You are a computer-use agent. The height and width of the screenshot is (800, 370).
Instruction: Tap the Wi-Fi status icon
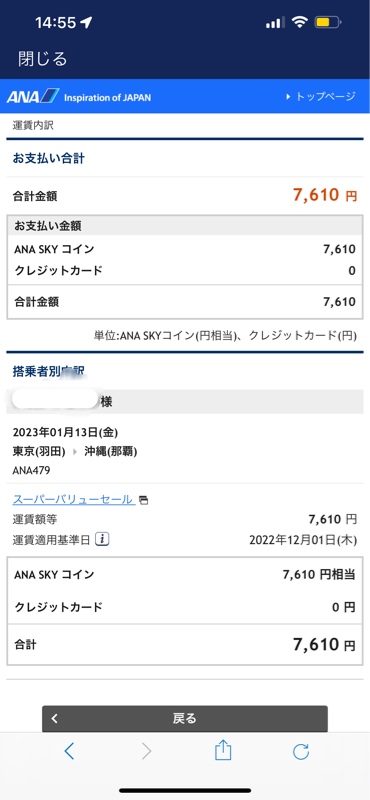pyautogui.click(x=300, y=22)
